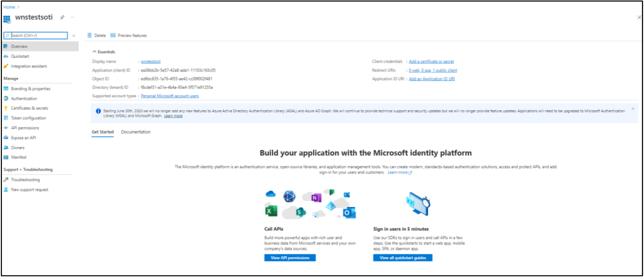Open Token configuration page
The height and width of the screenshot is (278, 644).
pos(29,118)
